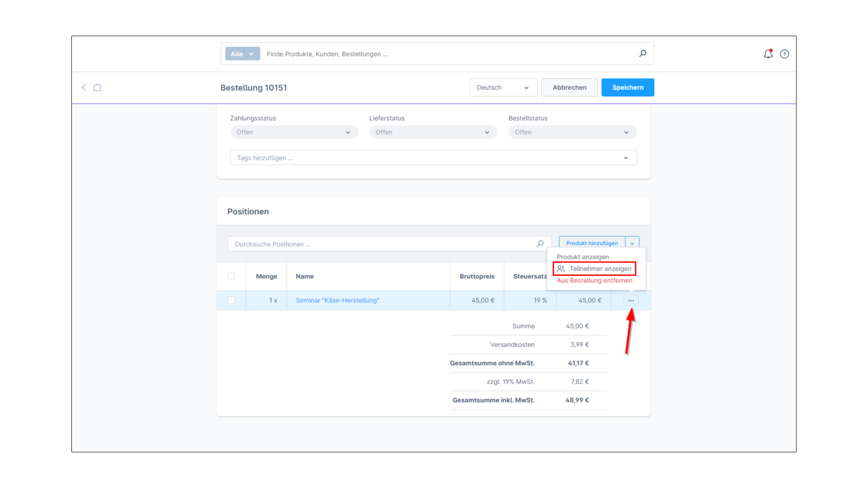Select Produkt anzeigen from context menu
Image resolution: width=868 pixels, height=488 pixels.
(x=583, y=257)
